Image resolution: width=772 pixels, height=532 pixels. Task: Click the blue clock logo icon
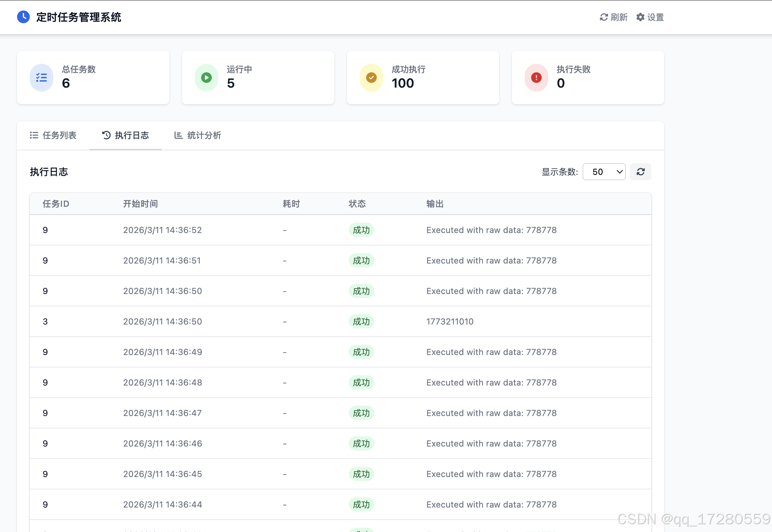pos(23,17)
